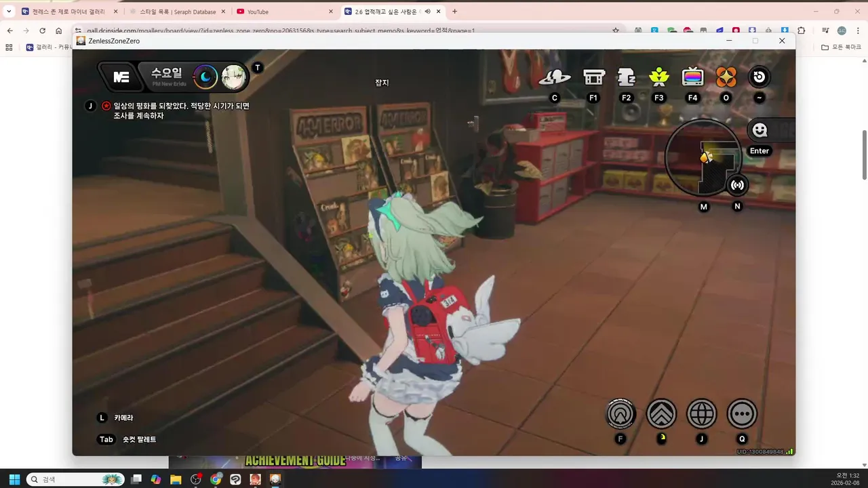Open the Windows Start menu

[14, 479]
